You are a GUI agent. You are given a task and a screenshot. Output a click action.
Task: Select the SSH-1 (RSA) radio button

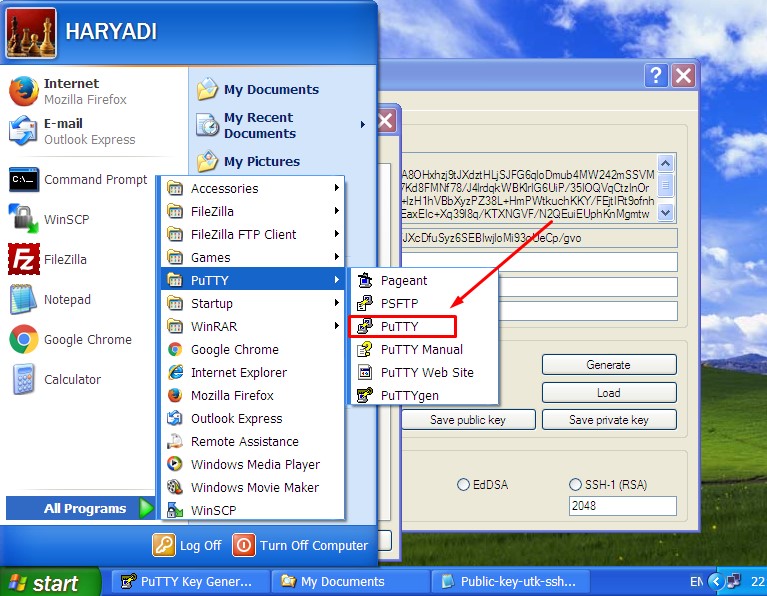coord(575,484)
